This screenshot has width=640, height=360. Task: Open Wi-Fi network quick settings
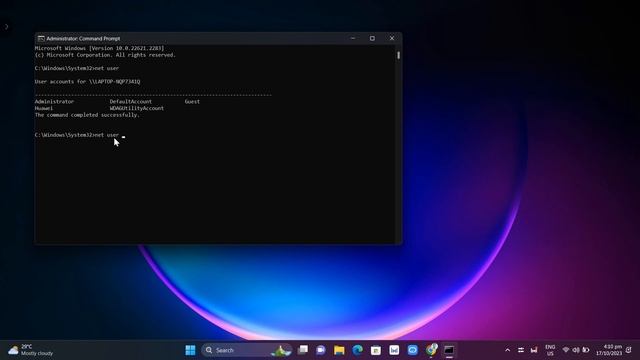(566, 350)
